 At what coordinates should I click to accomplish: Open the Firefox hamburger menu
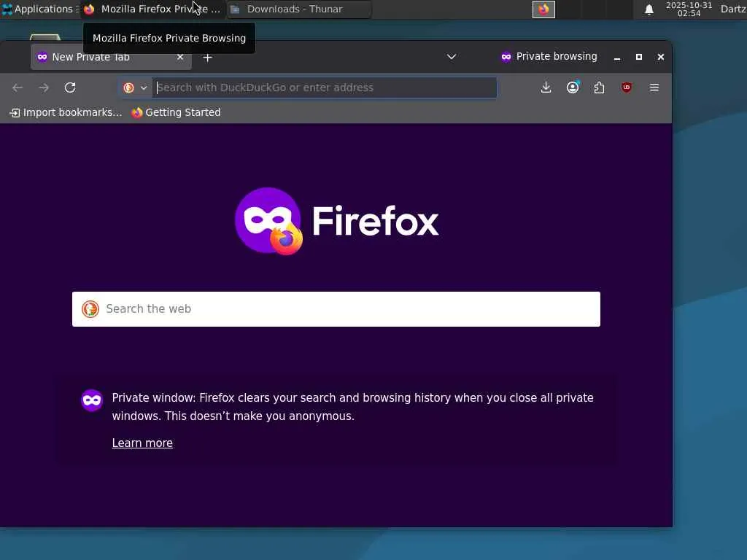[x=654, y=87]
